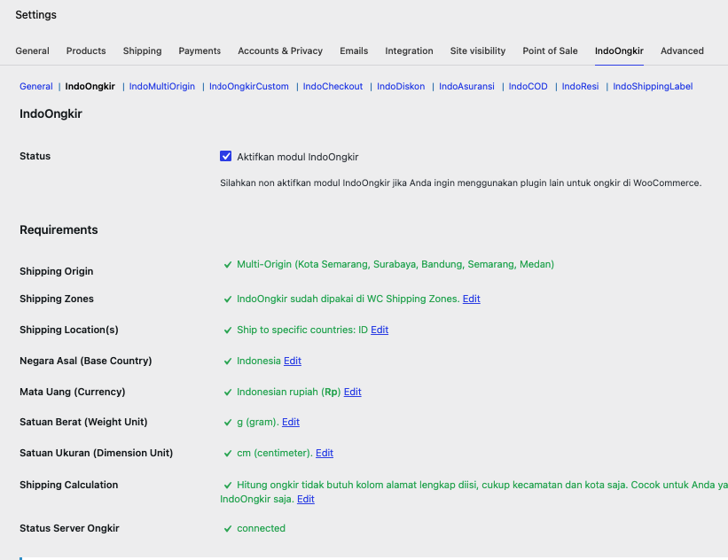Viewport: 728px width, 560px height.
Task: Click the connected status text
Action: click(x=261, y=528)
